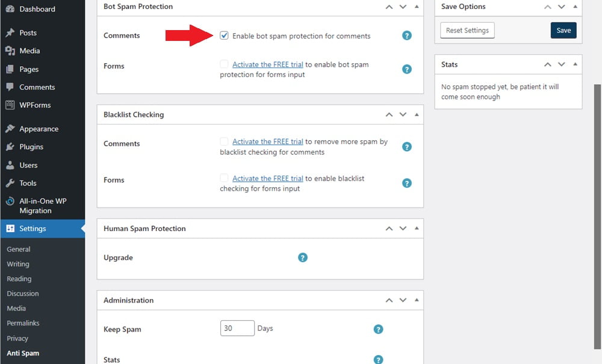Viewport: 602px width, 364px height.
Task: Move Blacklist Checking panel up
Action: 389,115
